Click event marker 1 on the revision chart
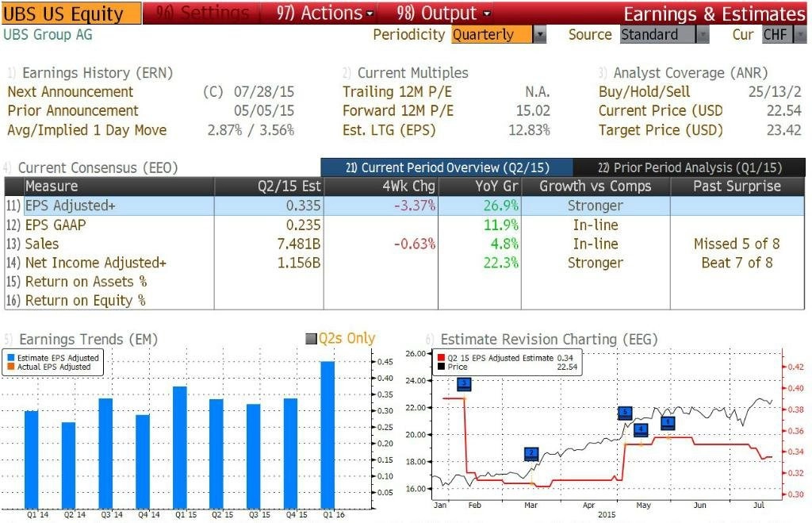The image size is (812, 523). click(x=668, y=423)
